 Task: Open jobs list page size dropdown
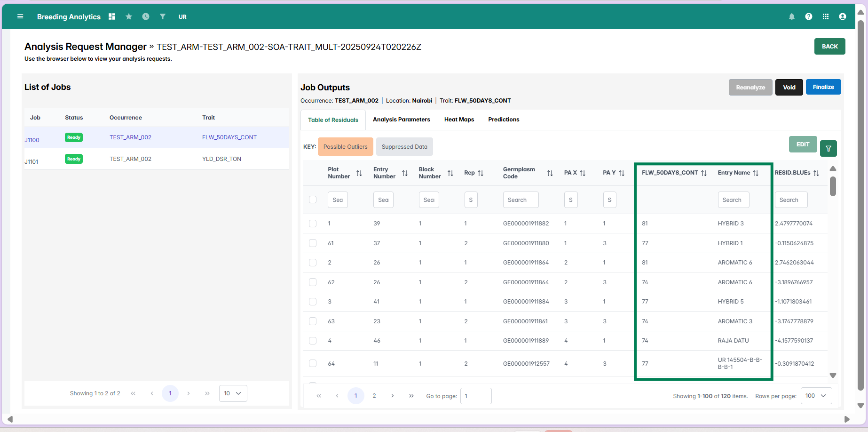pyautogui.click(x=233, y=393)
